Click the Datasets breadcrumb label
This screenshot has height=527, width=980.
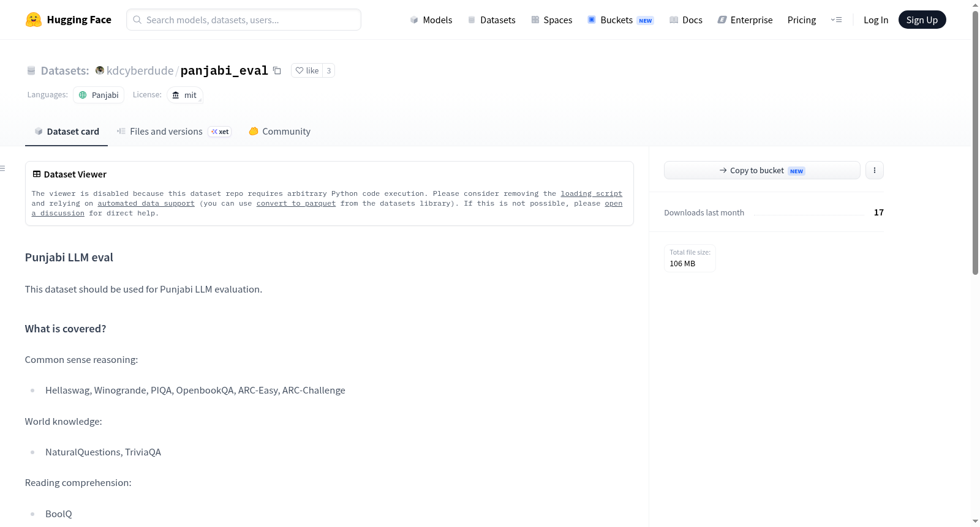tap(65, 70)
